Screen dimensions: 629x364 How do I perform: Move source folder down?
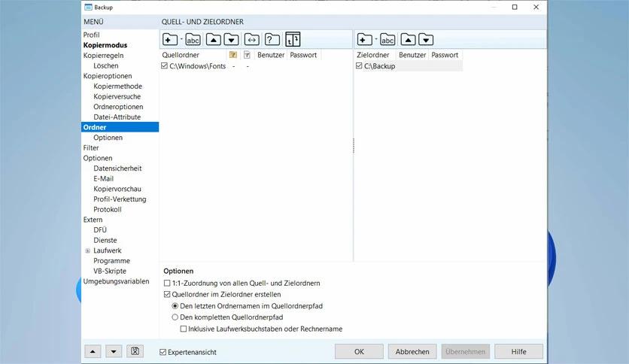[232, 40]
